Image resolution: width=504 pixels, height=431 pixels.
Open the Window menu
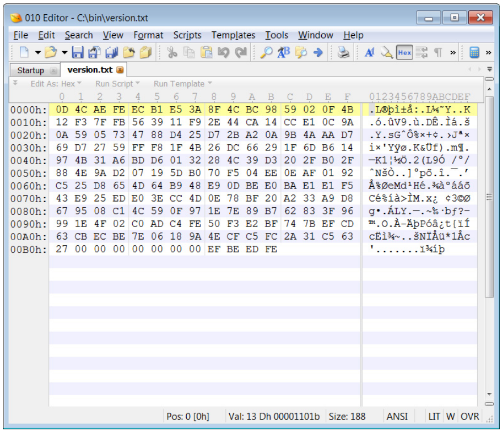pos(316,35)
